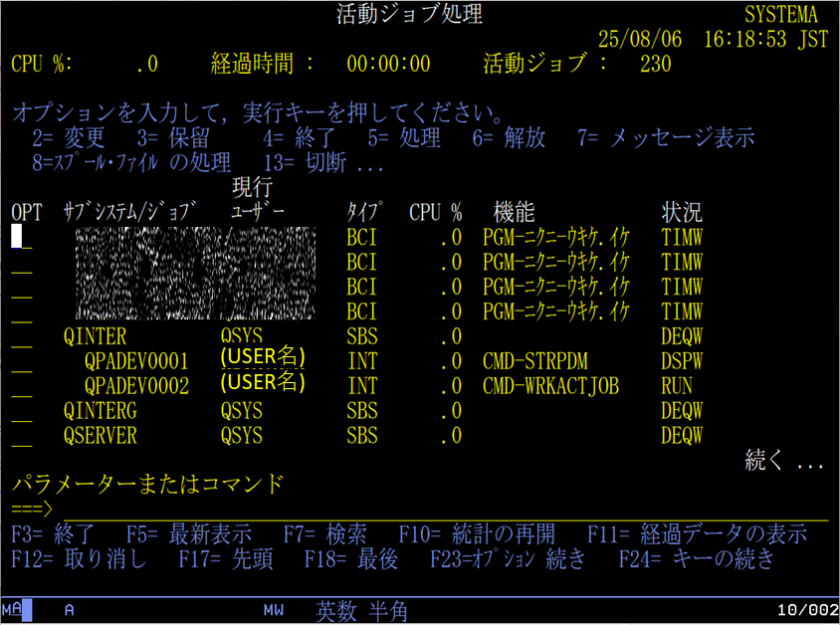Click the OPT field for QINTERG
840x625 pixels.
(22, 411)
